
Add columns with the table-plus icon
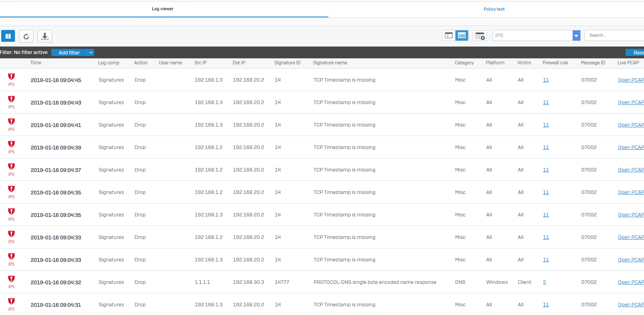tap(480, 36)
